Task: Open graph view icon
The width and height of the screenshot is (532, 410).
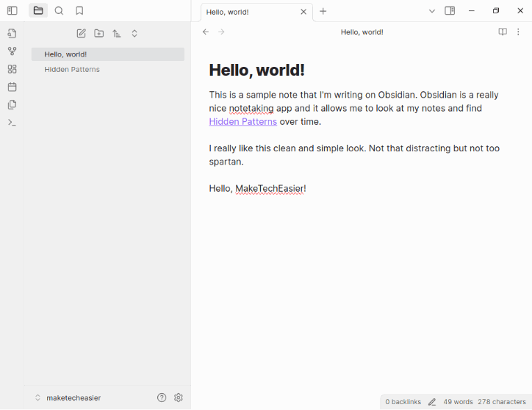Action: coord(12,51)
